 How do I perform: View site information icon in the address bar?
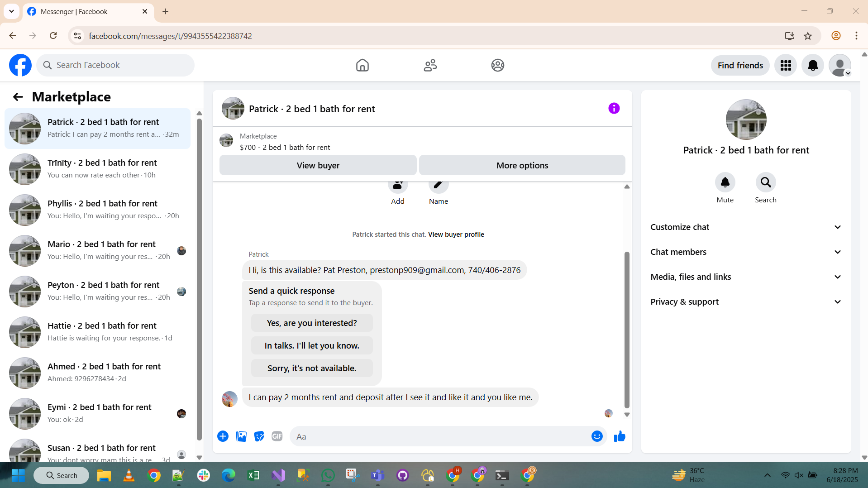click(77, 36)
